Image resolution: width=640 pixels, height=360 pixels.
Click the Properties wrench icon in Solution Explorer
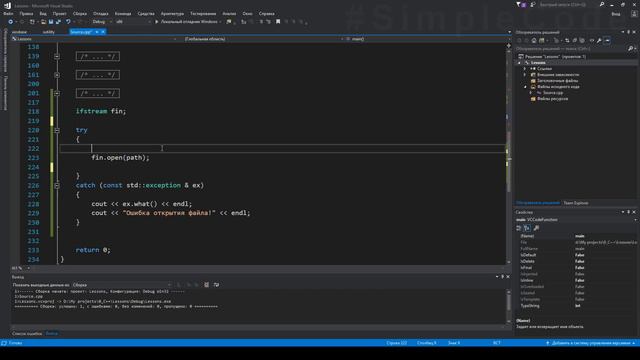click(599, 40)
